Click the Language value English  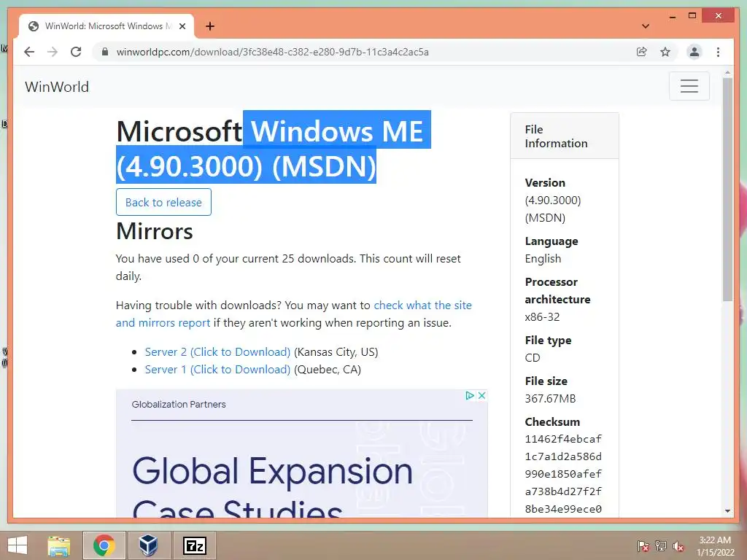[x=543, y=259]
